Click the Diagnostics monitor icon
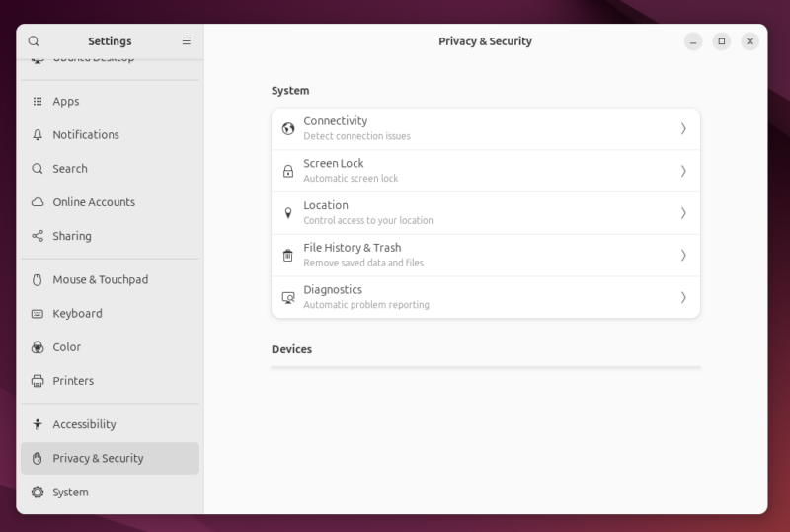The image size is (790, 532). pos(288,298)
